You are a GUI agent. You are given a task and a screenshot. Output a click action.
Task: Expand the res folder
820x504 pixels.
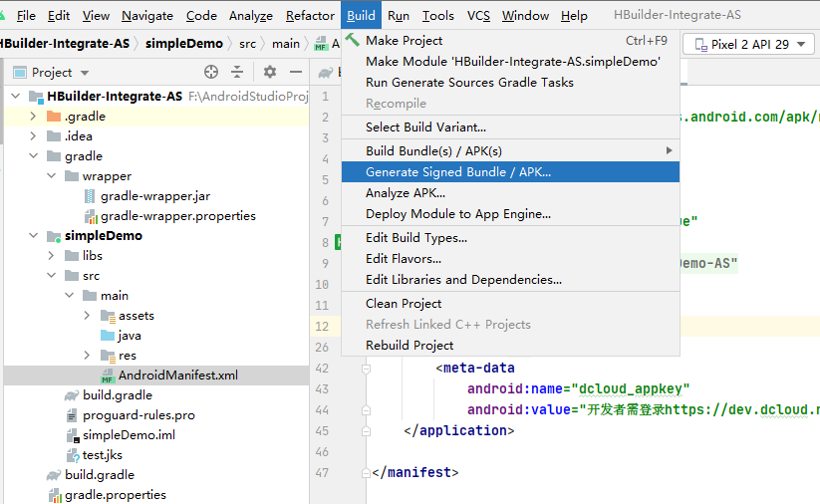point(87,356)
